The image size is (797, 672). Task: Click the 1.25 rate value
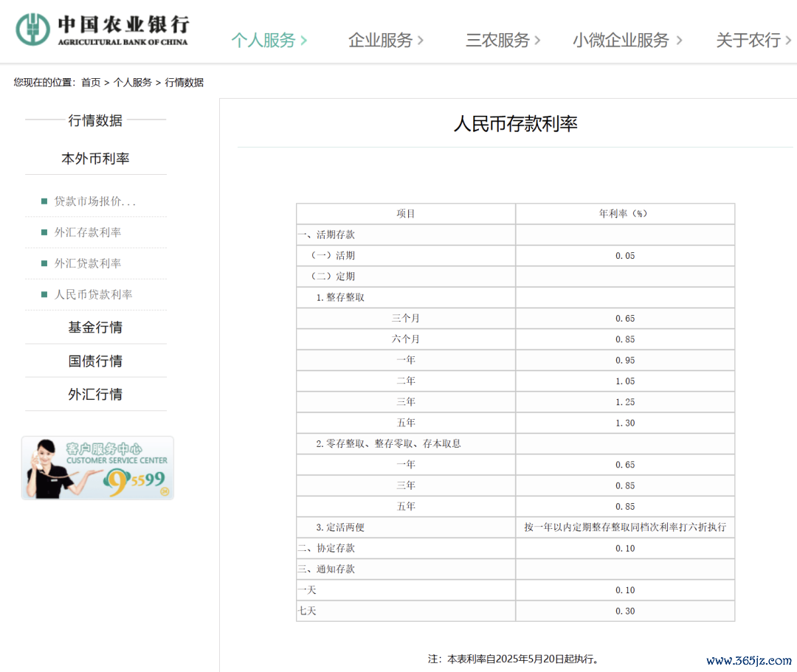pos(625,402)
